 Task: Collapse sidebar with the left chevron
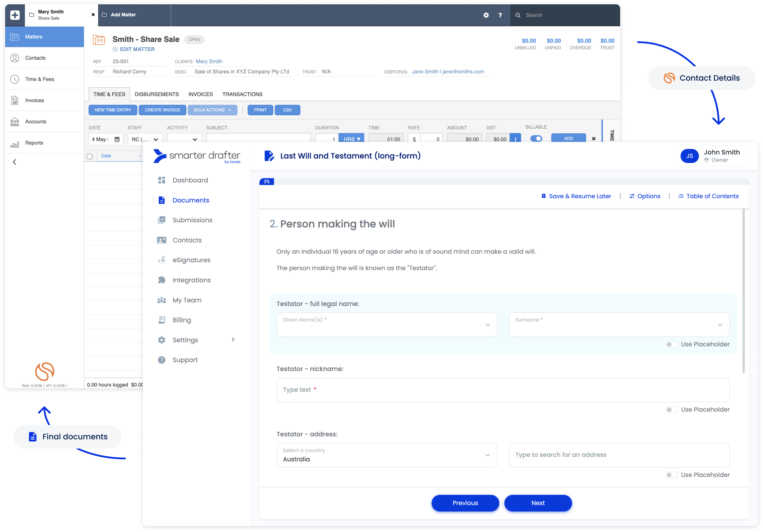coord(15,162)
